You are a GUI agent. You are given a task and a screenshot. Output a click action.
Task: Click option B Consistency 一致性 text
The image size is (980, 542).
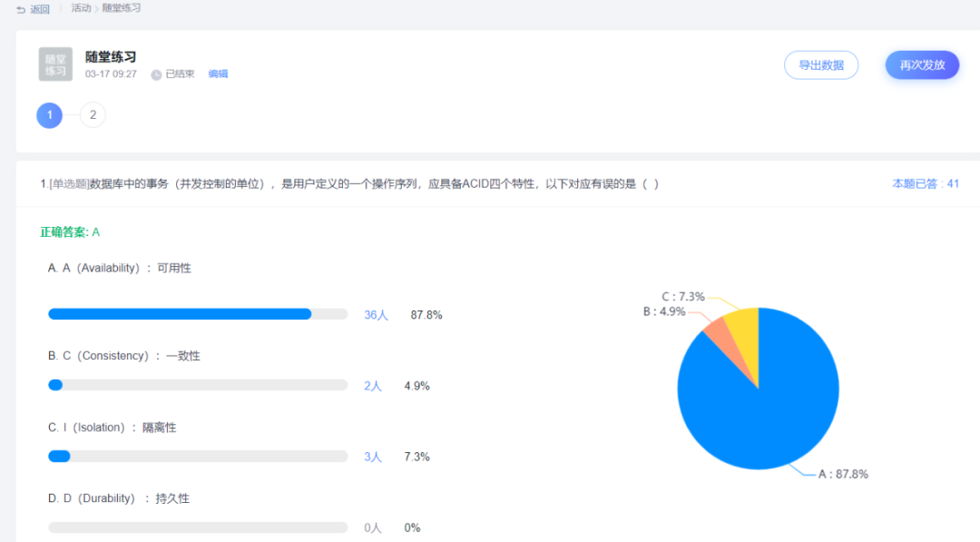click(123, 356)
